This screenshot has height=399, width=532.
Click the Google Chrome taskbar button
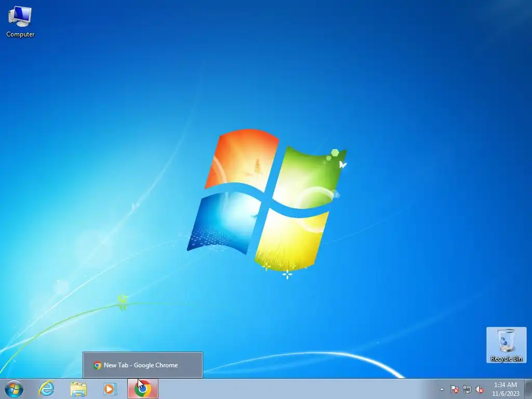[x=143, y=389]
